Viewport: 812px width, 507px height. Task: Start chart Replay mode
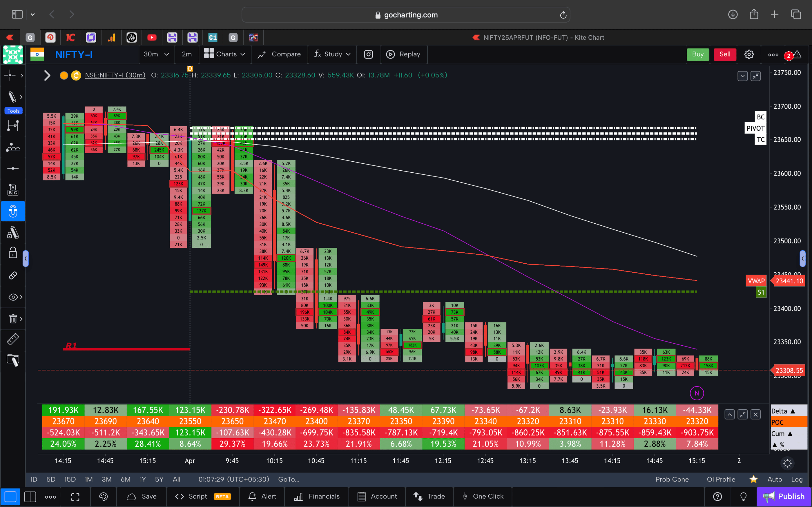(404, 54)
